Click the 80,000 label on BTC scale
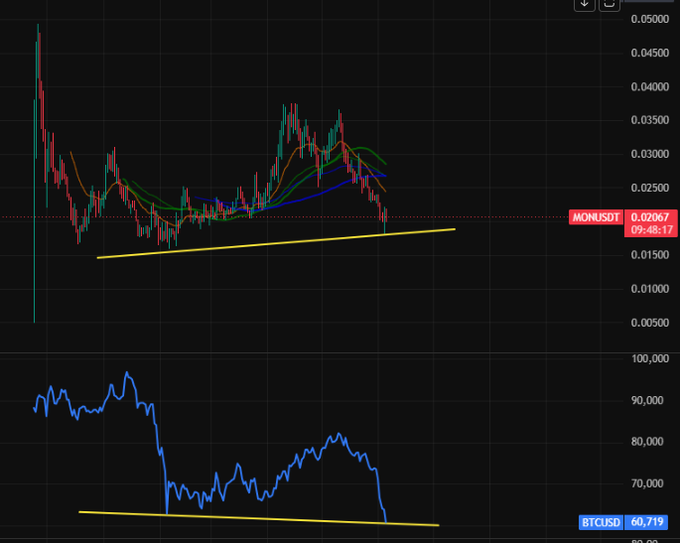This screenshot has width=680, height=543. point(647,442)
